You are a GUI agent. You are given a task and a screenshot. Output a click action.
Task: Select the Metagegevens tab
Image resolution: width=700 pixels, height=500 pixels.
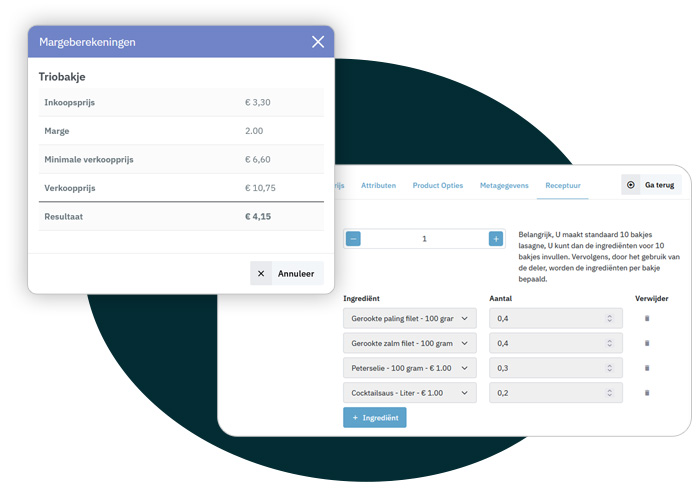(505, 186)
